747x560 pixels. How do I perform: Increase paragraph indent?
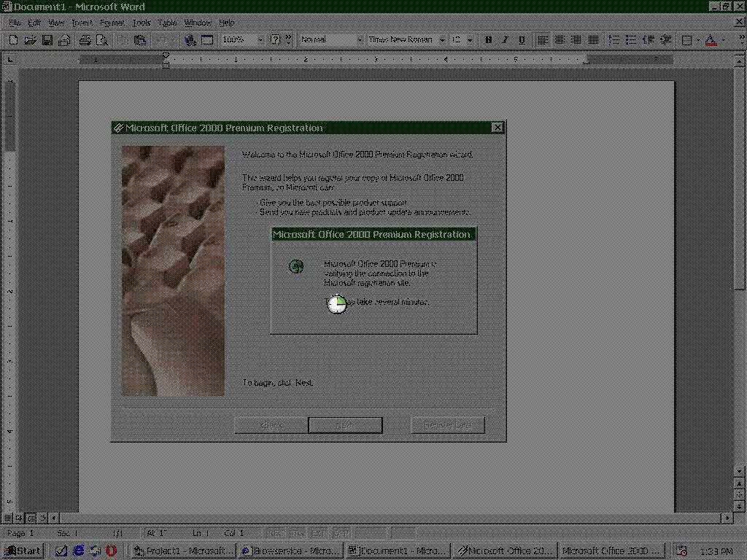pos(665,40)
